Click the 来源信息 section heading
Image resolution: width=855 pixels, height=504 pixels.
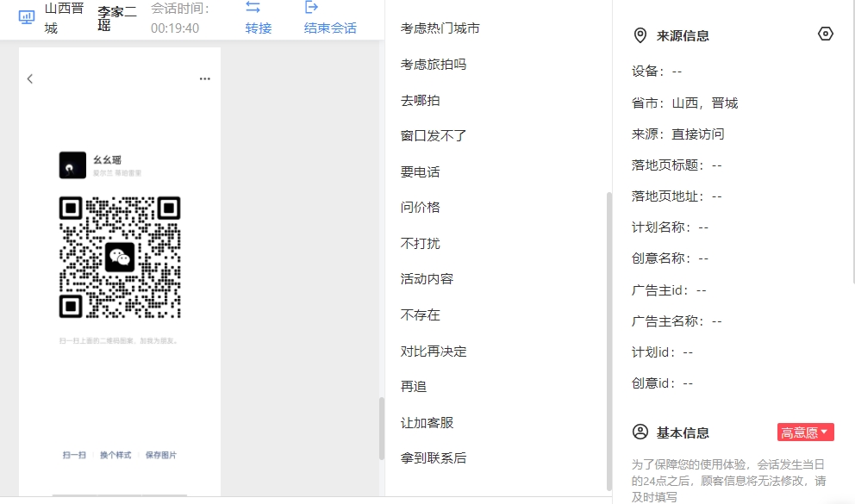683,36
